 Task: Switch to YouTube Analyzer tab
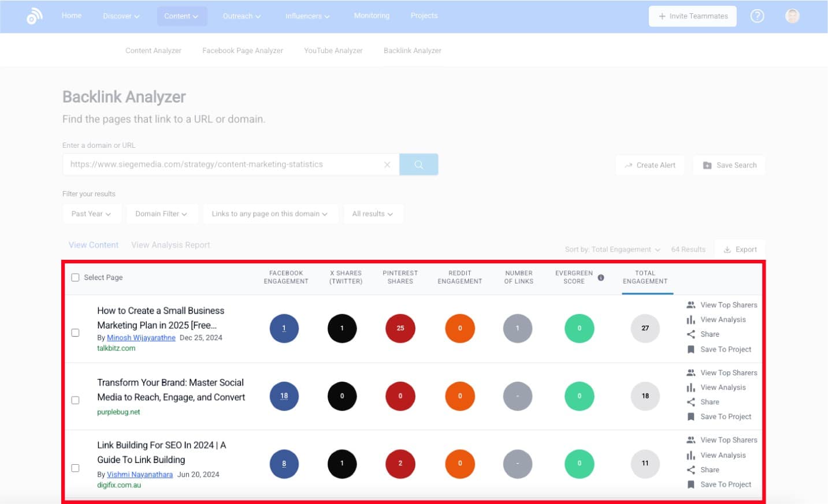333,51
